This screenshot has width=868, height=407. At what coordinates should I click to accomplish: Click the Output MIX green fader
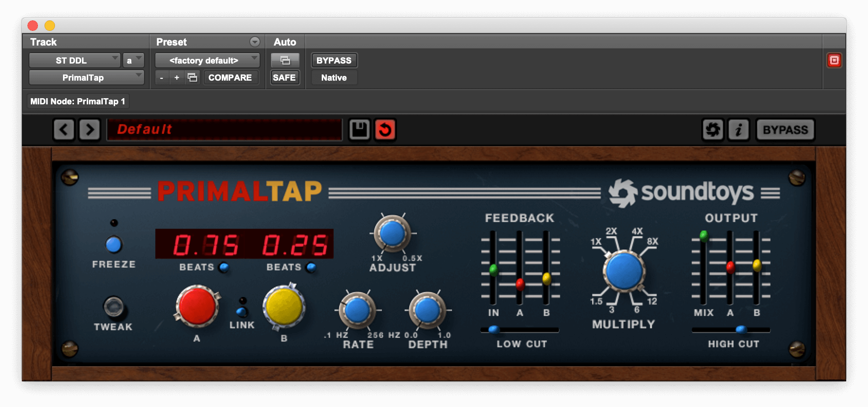[x=704, y=235]
